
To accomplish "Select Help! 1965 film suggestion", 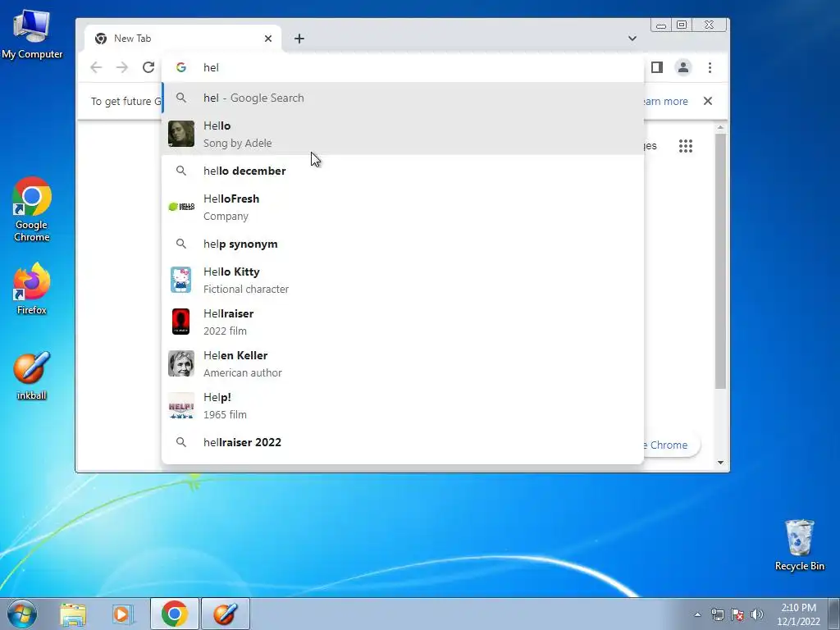I will 403,405.
